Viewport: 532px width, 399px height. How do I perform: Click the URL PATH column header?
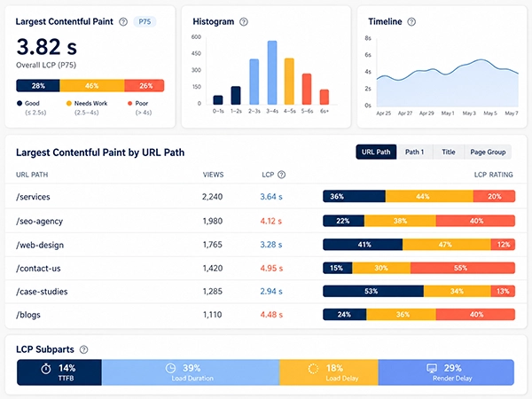click(32, 175)
